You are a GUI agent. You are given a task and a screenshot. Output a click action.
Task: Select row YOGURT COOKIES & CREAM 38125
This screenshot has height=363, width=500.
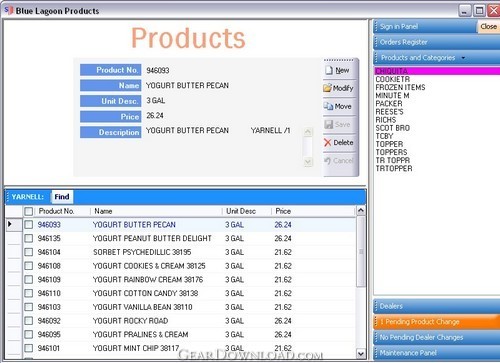point(189,266)
